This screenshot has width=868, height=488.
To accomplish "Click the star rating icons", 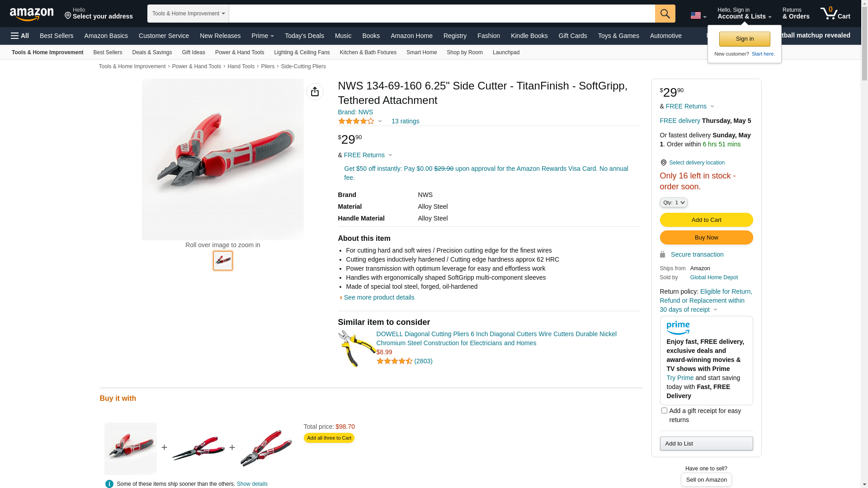I will tap(356, 121).
